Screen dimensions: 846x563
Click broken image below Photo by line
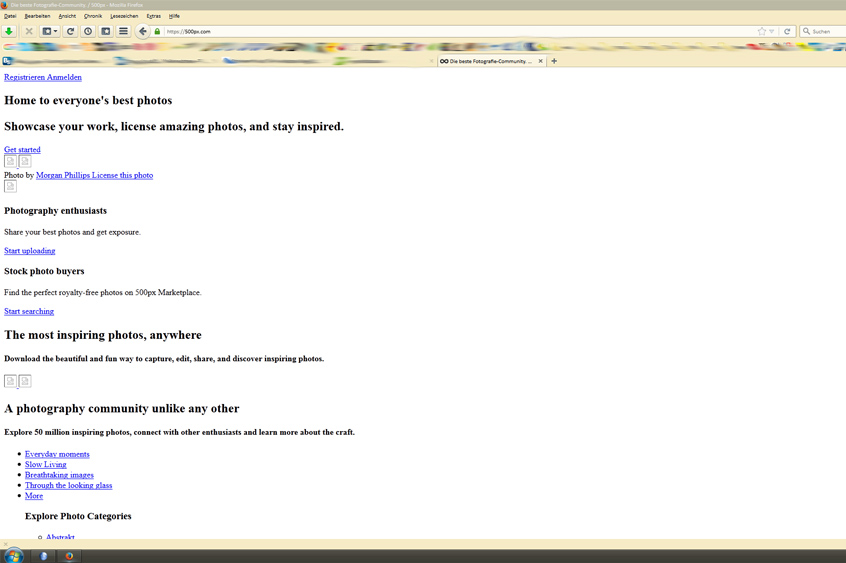pyautogui.click(x=10, y=186)
